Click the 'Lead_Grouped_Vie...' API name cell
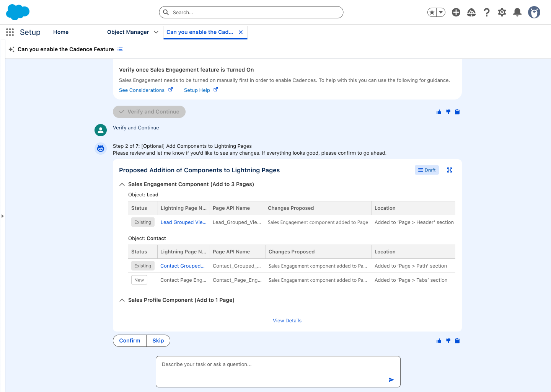Screen dimensions: 551x392 point(237,222)
